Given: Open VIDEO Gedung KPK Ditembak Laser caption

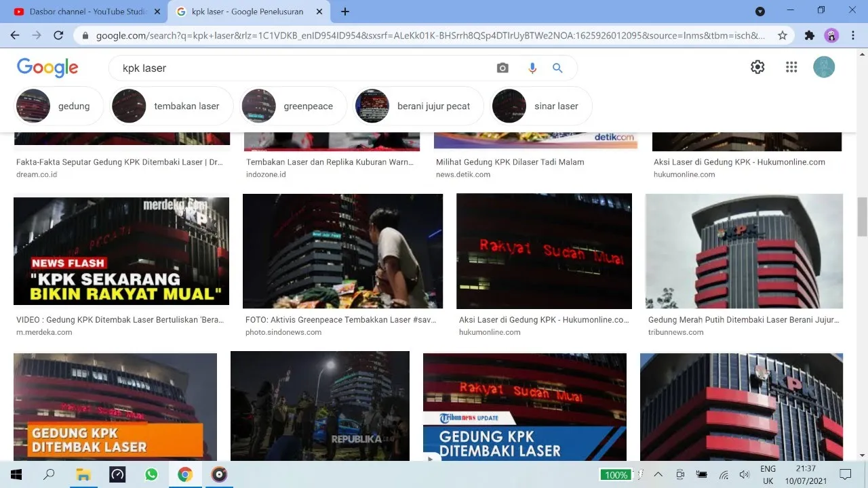Looking at the screenshot, I should (x=120, y=320).
